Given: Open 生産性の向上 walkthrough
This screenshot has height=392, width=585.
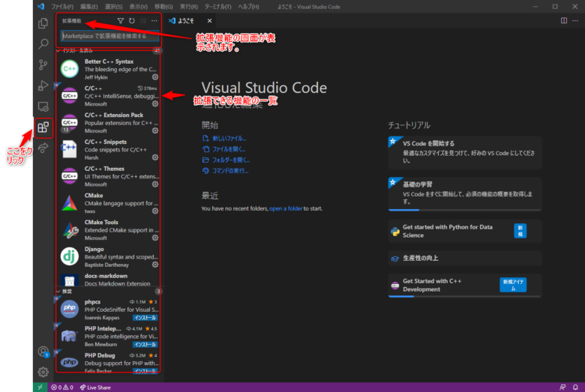Looking at the screenshot, I should tap(464, 258).
